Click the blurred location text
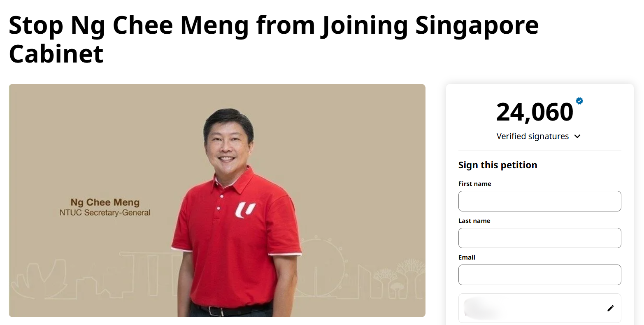Viewport: 644px width, 325px height. [x=482, y=309]
